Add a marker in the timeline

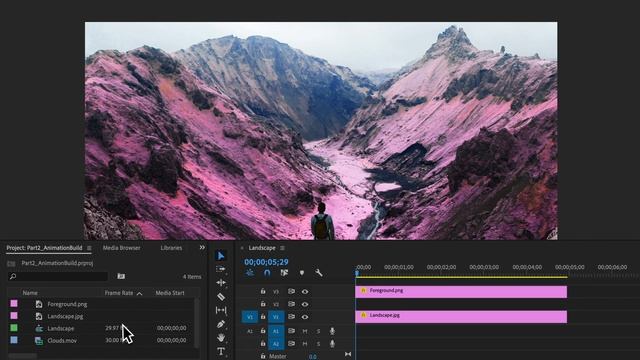(302, 273)
